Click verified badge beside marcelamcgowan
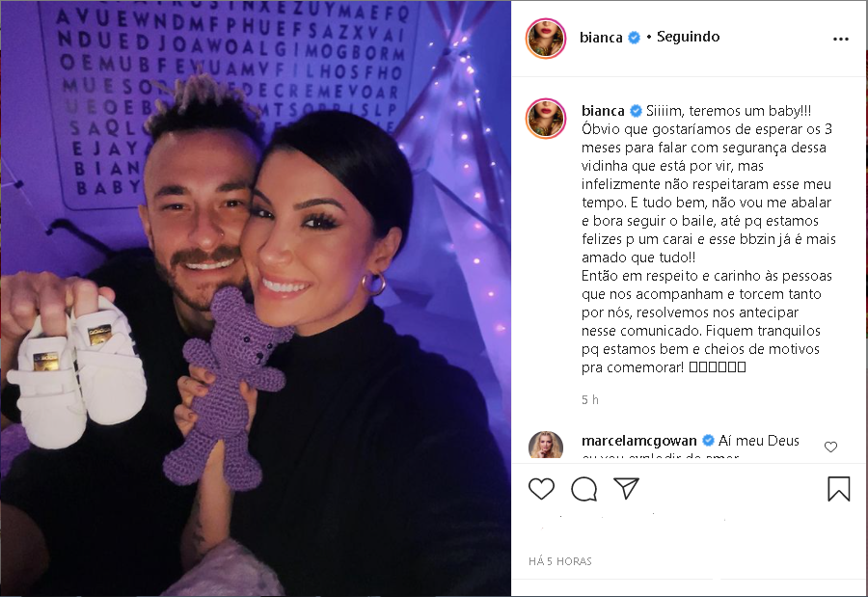868x597 pixels. 708,441
